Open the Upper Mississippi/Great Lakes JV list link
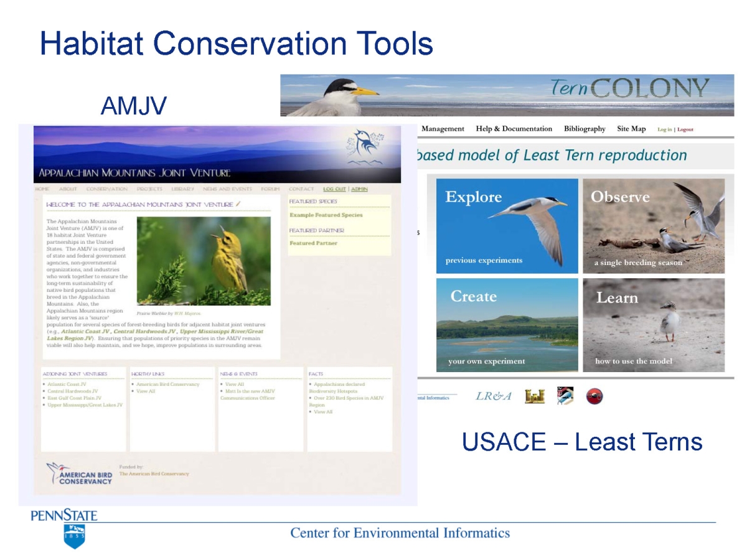The image size is (747, 560). pos(85,405)
